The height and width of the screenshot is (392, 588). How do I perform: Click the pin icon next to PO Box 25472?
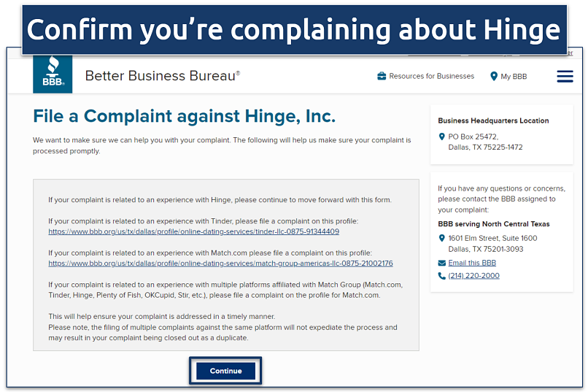441,137
